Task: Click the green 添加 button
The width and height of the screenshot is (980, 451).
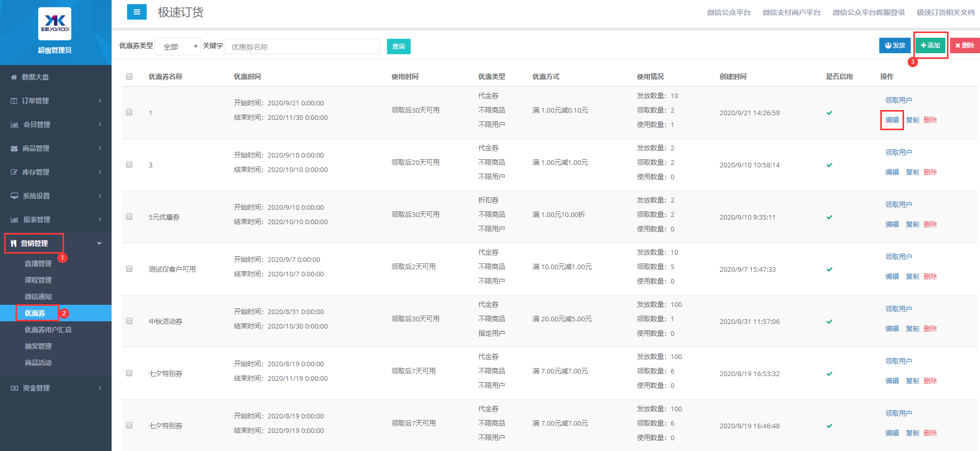Action: point(930,45)
